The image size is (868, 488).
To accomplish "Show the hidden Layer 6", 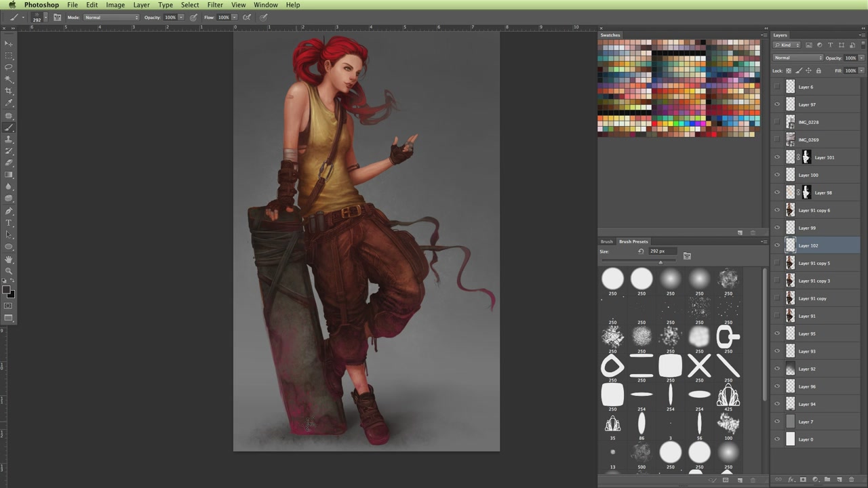I will [777, 87].
